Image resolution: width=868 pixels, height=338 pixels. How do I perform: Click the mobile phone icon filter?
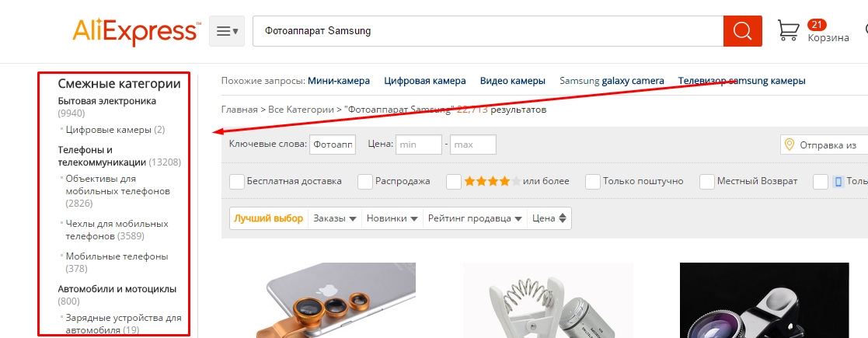838,182
